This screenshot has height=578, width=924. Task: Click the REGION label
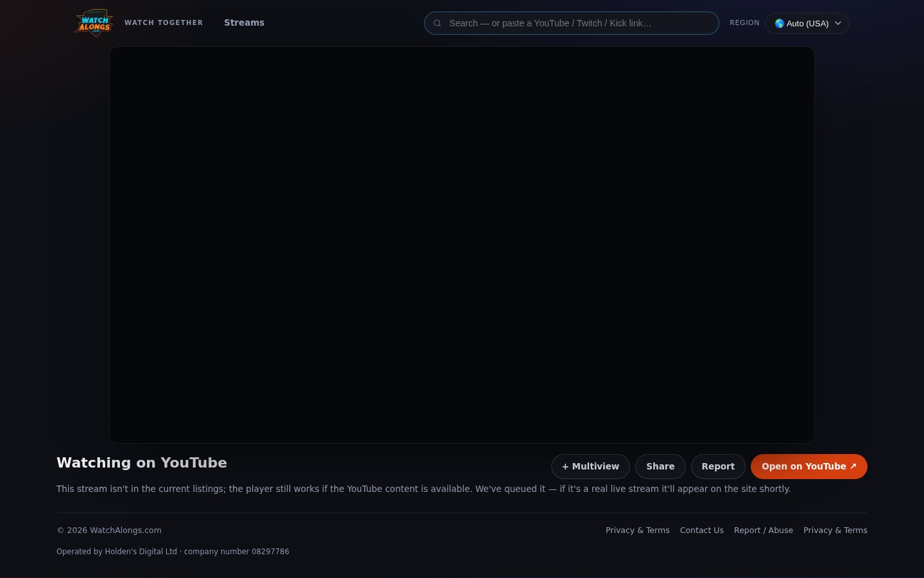[x=744, y=22]
